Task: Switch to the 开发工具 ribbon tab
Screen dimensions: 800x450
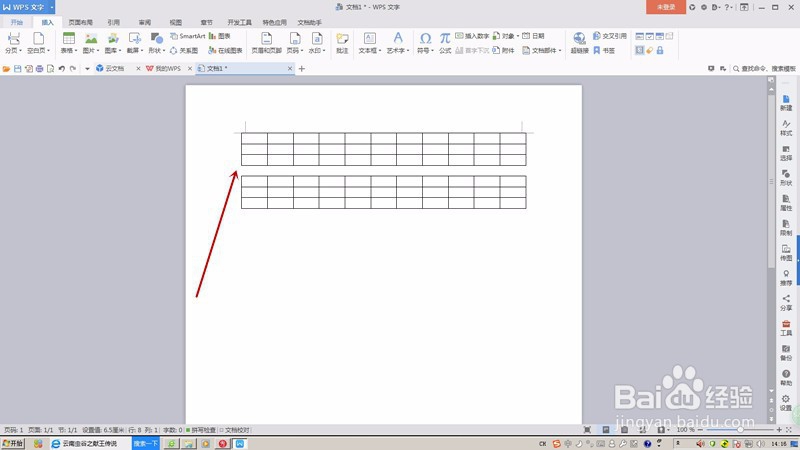Action: 239,22
